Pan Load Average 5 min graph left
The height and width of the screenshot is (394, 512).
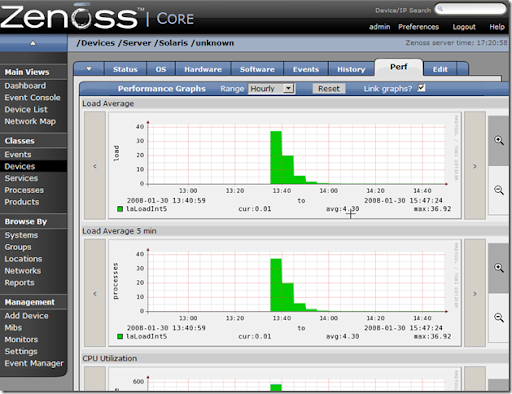[x=95, y=293]
